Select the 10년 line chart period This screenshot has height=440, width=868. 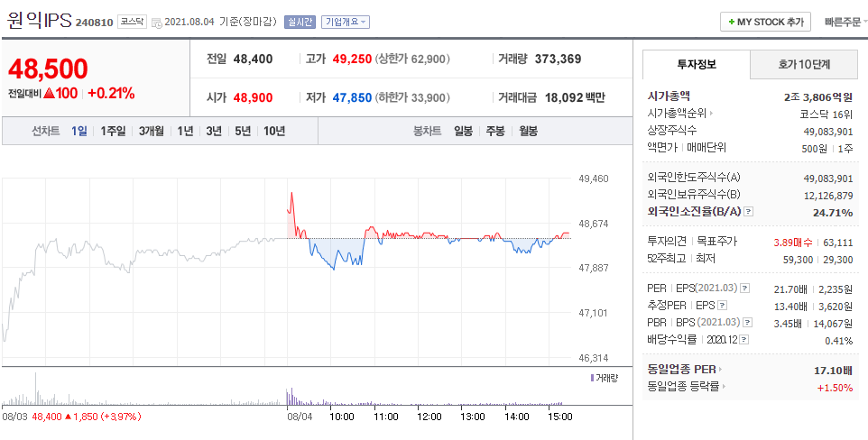[274, 131]
